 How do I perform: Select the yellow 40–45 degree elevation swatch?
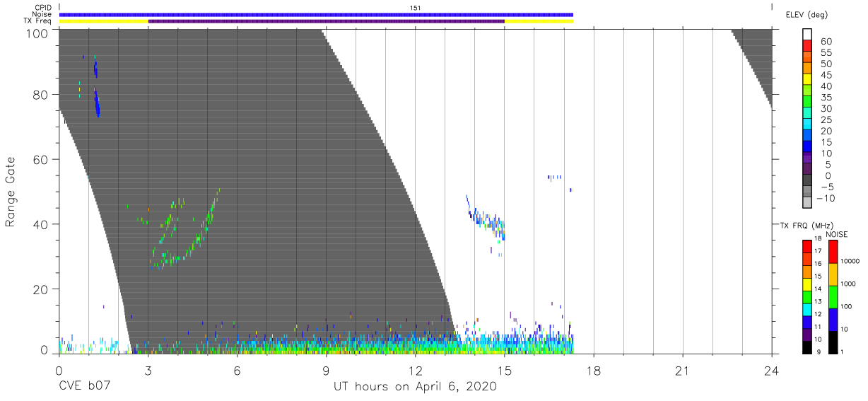pos(807,81)
